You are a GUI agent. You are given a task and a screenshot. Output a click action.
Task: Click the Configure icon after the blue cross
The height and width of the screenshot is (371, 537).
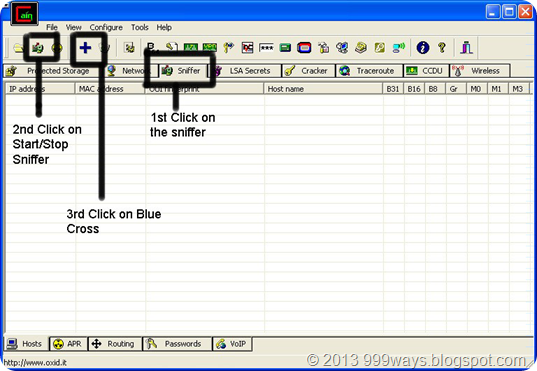[x=129, y=48]
